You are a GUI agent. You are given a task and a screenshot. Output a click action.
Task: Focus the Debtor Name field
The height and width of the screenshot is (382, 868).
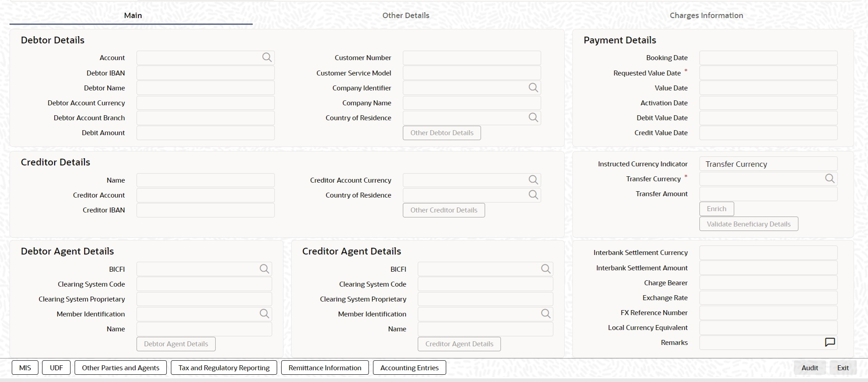click(x=205, y=88)
